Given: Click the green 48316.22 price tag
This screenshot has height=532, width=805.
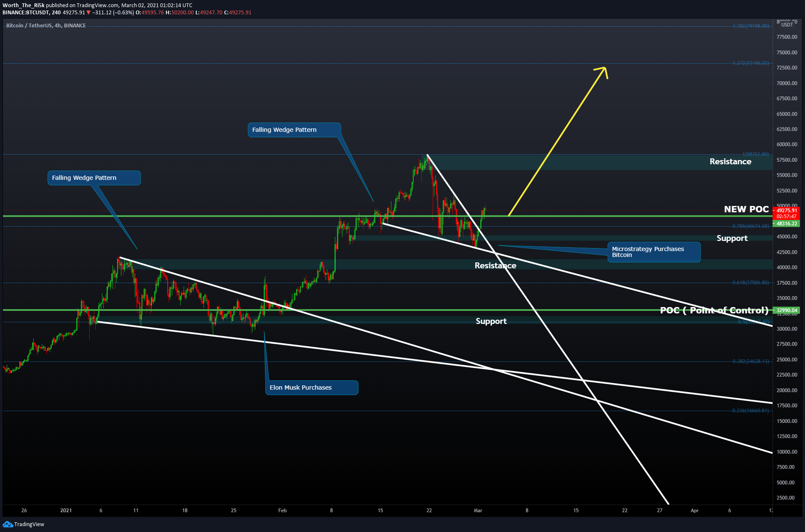Looking at the screenshot, I should pos(786,224).
